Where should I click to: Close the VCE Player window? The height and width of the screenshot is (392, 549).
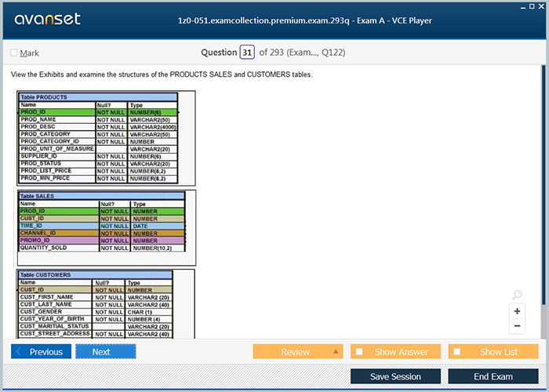[x=541, y=6]
